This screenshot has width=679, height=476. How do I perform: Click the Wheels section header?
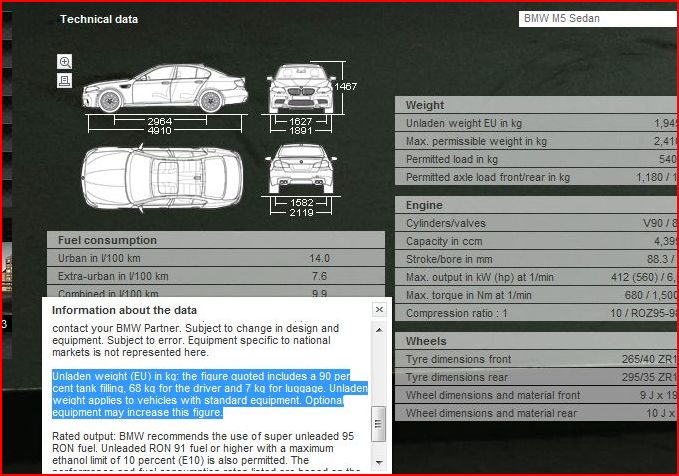pyautogui.click(x=537, y=341)
